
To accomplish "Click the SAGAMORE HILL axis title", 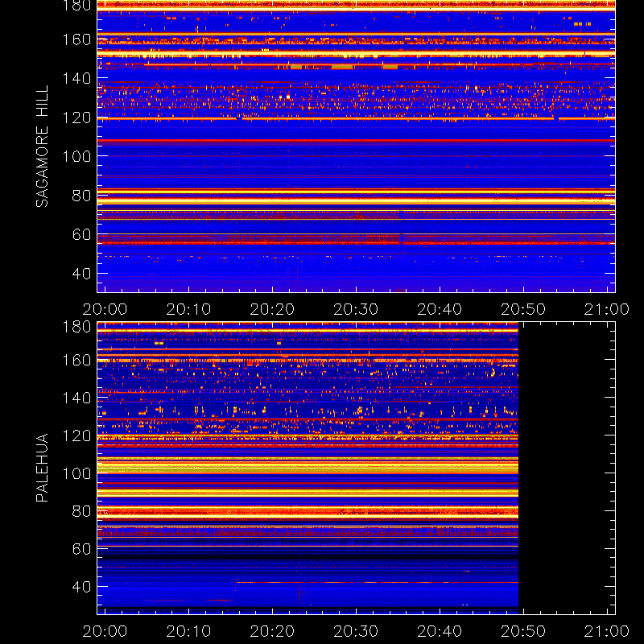I will pos(42,147).
